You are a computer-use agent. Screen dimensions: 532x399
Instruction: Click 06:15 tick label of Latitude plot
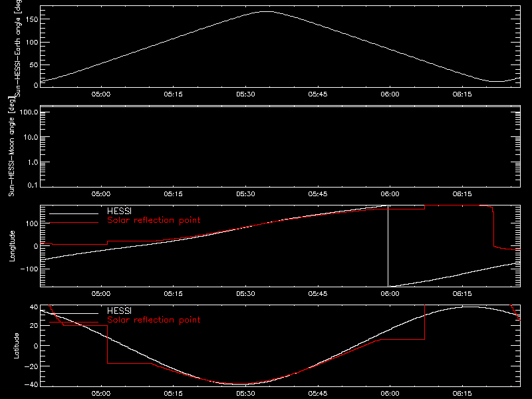coord(462,394)
